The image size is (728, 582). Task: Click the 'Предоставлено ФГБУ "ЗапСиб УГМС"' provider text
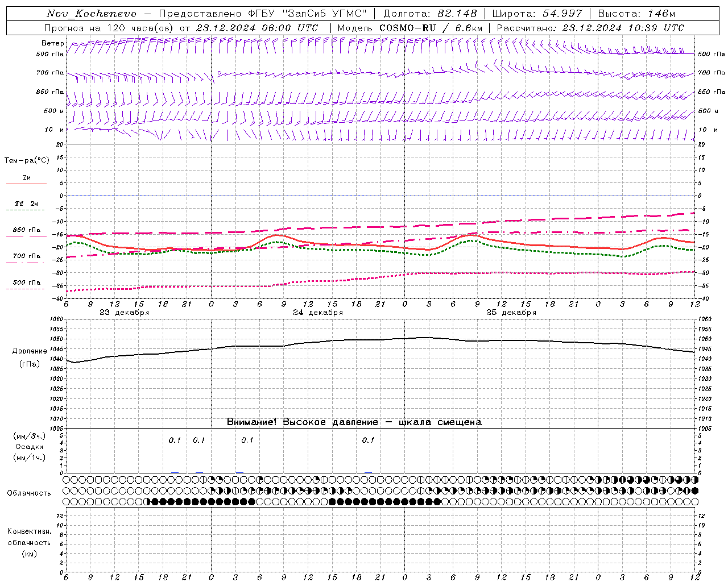coord(263,14)
